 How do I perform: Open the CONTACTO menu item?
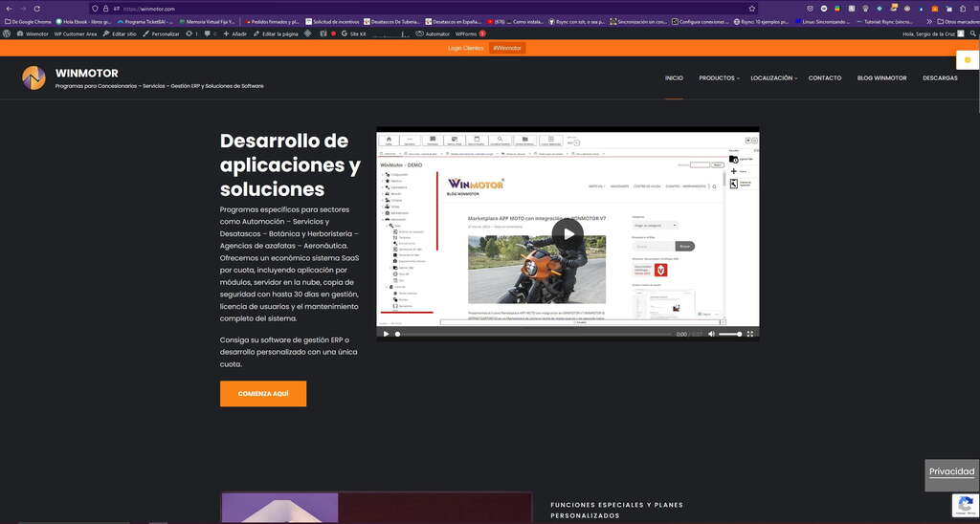(x=824, y=78)
